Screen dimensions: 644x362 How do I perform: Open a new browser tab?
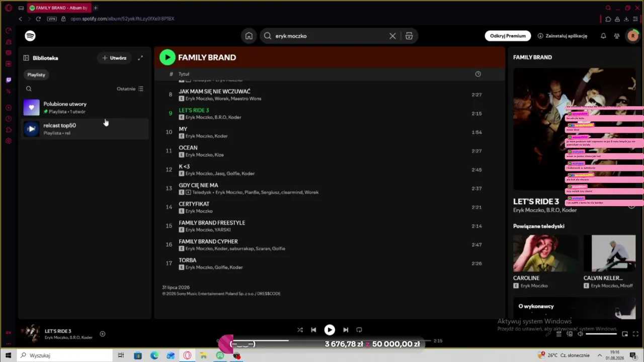click(x=96, y=8)
